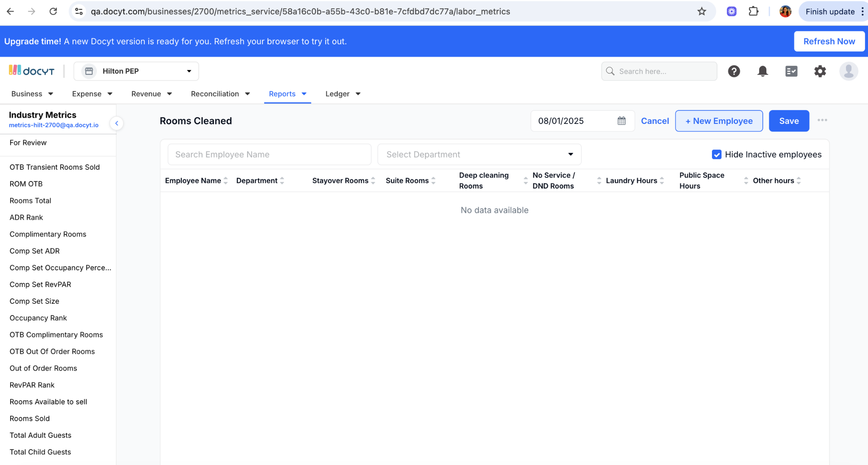
Task: Open the settings gear icon
Action: [820, 71]
